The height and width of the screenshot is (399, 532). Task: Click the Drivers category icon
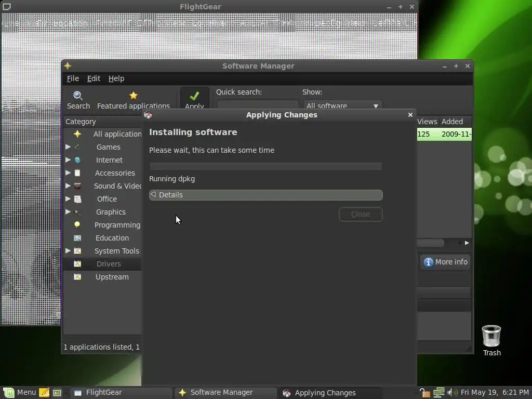tap(77, 264)
